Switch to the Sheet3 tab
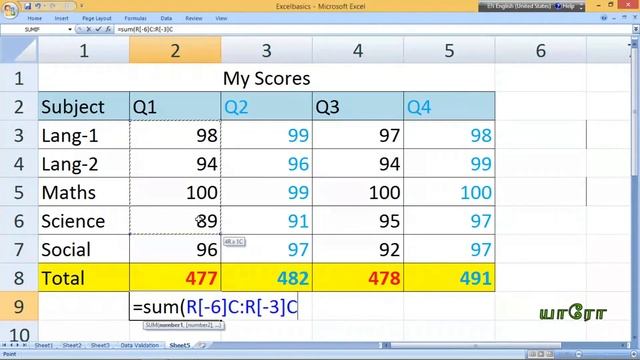Screen dimensions: 640x360 pyautogui.click(x=100, y=345)
